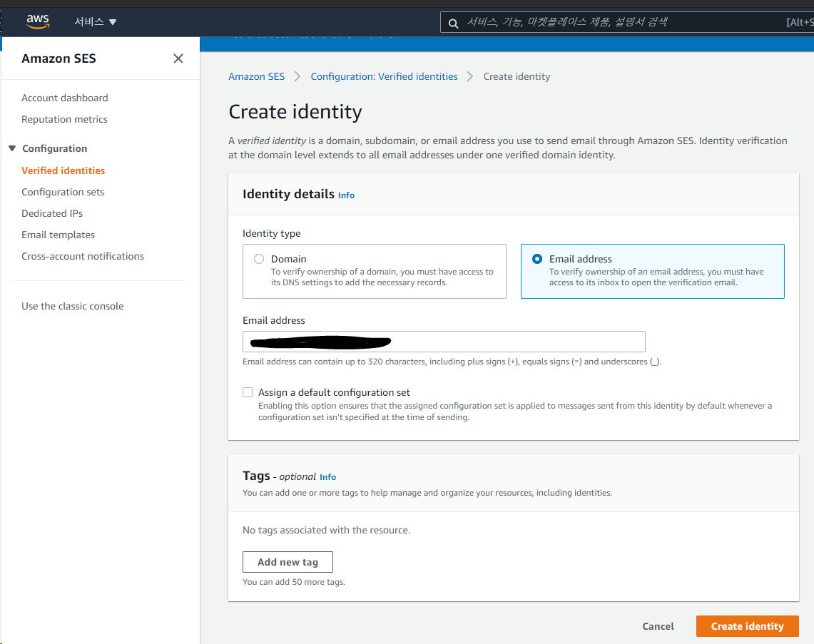Enable Assign a default configuration set
814x644 pixels.
click(248, 392)
